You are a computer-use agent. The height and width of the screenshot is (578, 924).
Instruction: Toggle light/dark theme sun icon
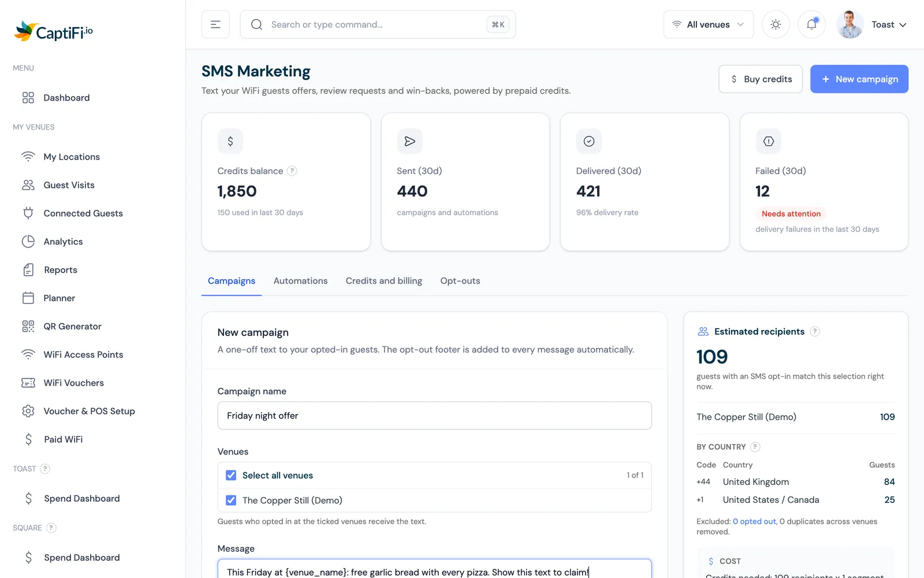point(776,24)
